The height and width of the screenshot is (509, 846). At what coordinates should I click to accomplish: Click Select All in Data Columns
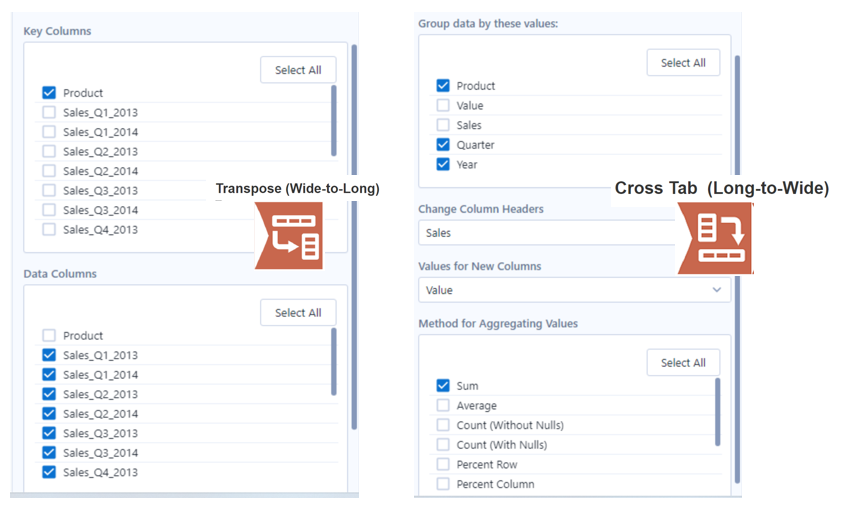pos(298,313)
